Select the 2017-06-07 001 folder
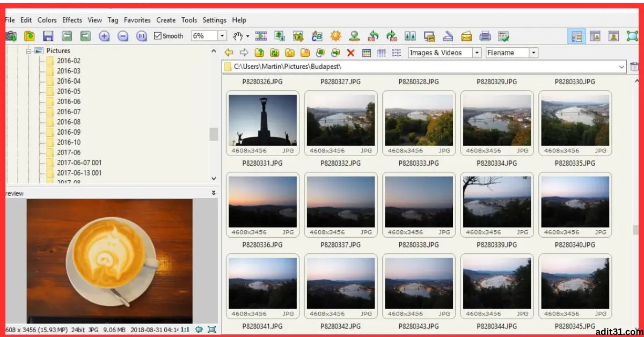The width and height of the screenshot is (644, 337). 79,163
